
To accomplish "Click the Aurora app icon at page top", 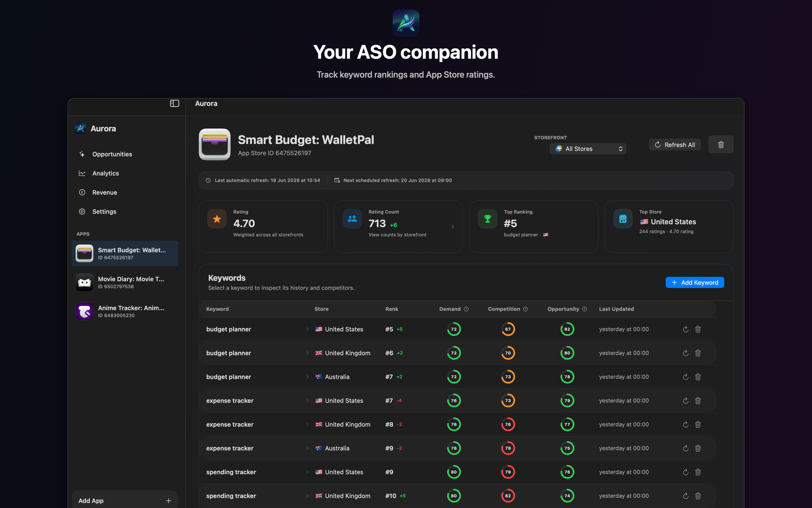I will (x=406, y=23).
